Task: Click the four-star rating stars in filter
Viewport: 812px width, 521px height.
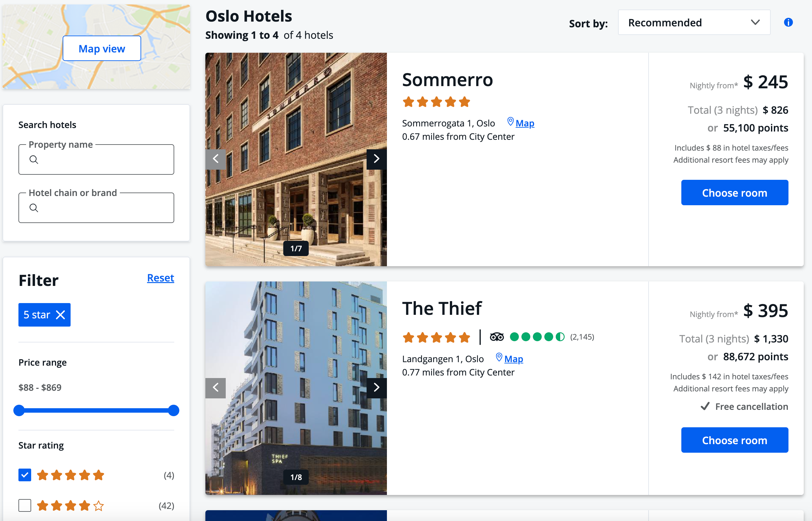Action: click(x=70, y=505)
